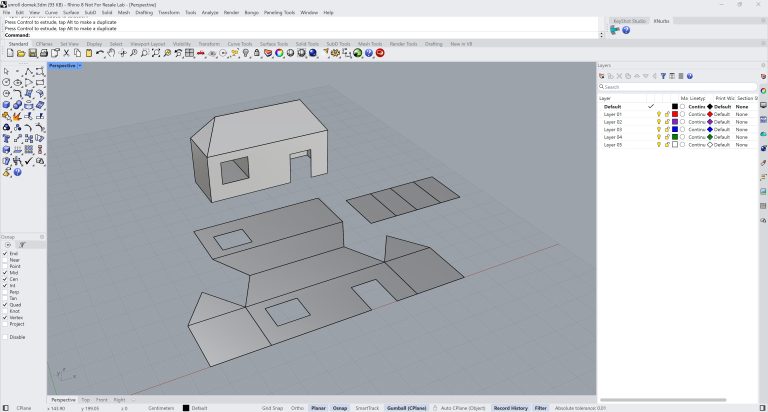The image size is (768, 412).
Task: Click the padlock Lock objects icon
Action: pos(257,53)
